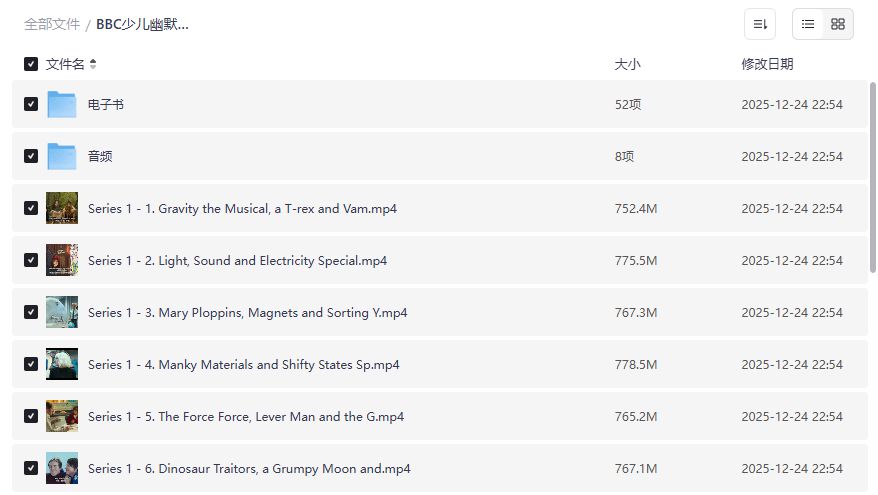Sort by file name arrow icon
Image resolution: width=878 pixels, height=495 pixels.
click(x=93, y=64)
